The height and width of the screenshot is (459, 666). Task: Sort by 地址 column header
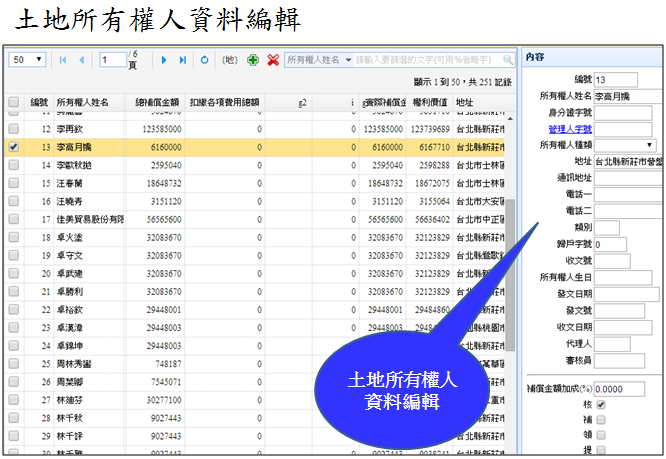pos(479,102)
